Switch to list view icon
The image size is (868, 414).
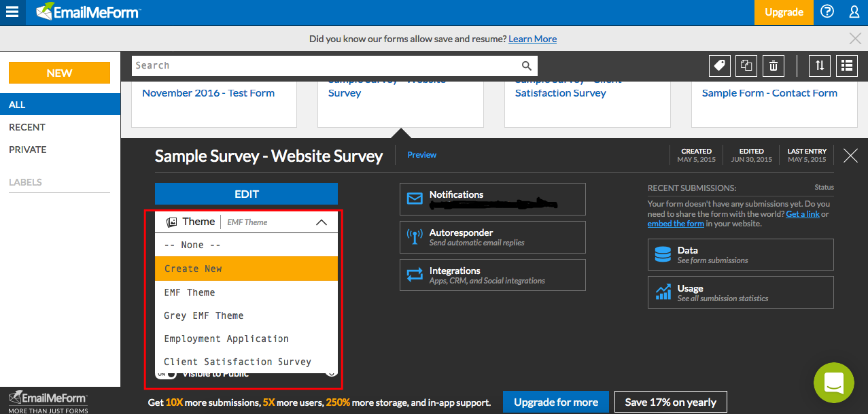[x=847, y=66]
